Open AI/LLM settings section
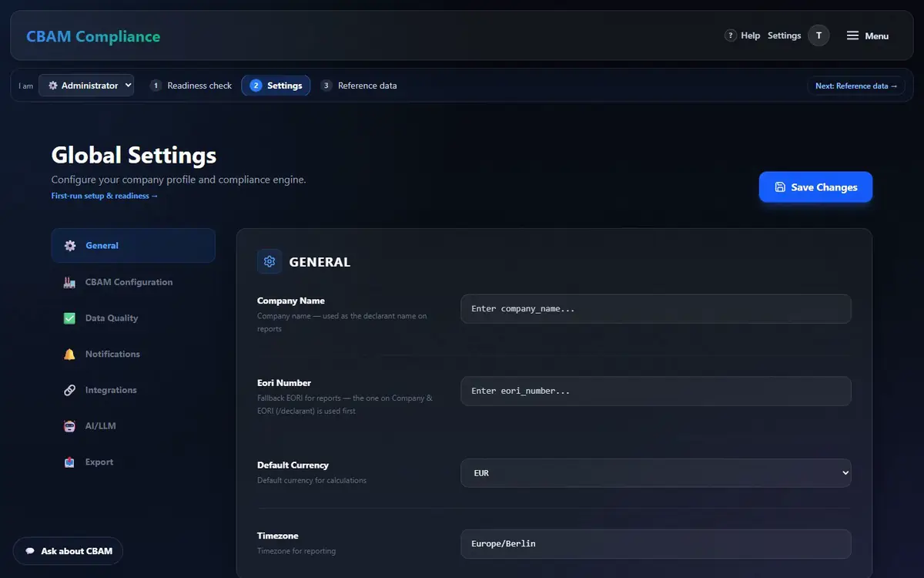The width and height of the screenshot is (924, 578). pos(133,426)
